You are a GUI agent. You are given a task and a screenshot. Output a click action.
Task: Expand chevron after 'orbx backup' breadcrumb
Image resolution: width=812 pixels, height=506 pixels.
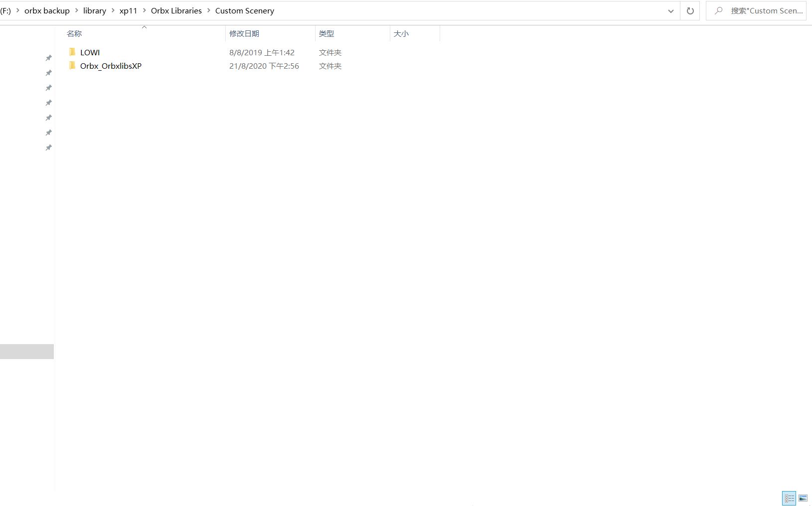(x=76, y=10)
